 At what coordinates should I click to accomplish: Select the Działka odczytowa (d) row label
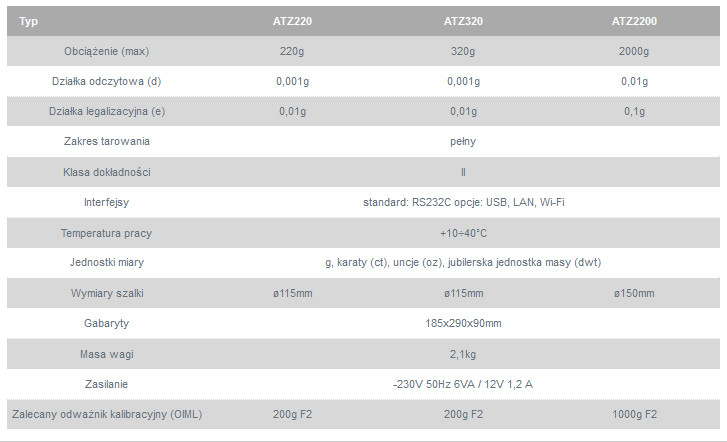pyautogui.click(x=105, y=81)
